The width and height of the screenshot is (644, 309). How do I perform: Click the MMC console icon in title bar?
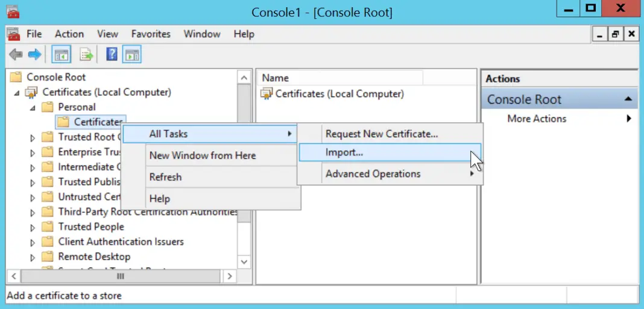(x=13, y=11)
